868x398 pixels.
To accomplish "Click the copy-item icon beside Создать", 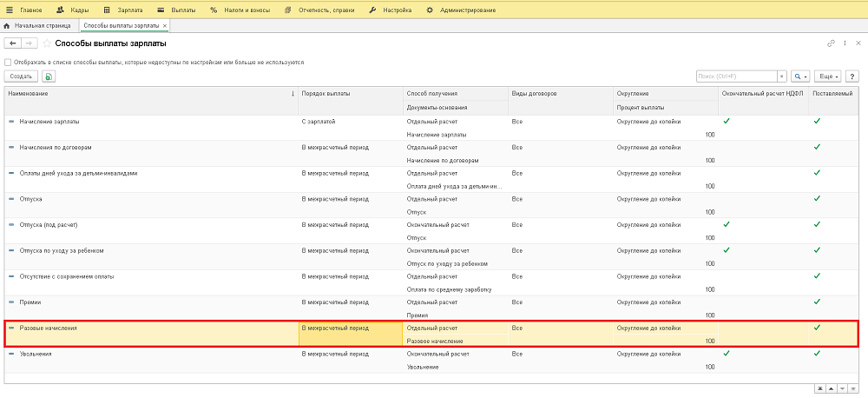I will 49,76.
